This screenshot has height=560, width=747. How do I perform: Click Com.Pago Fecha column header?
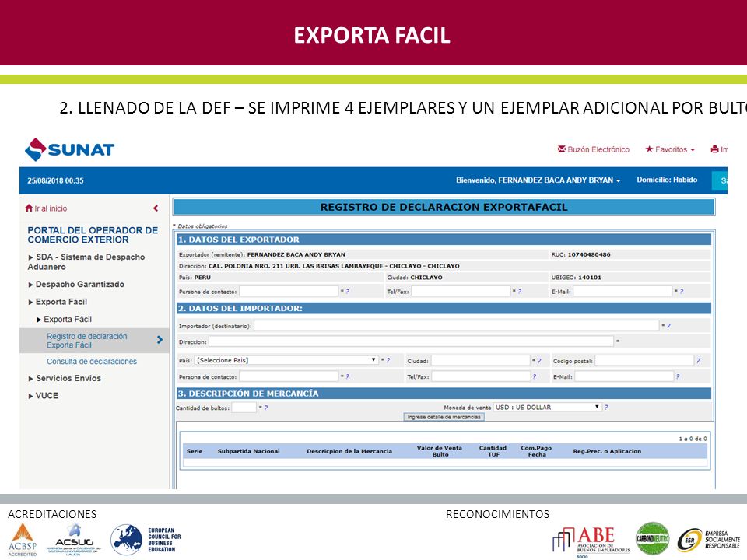point(536,451)
